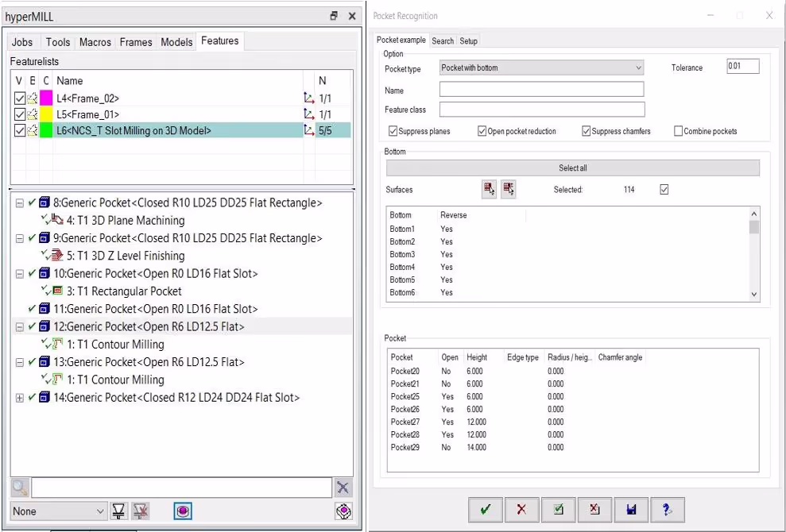Click the Rectangular Pocket job icon

coord(58,291)
